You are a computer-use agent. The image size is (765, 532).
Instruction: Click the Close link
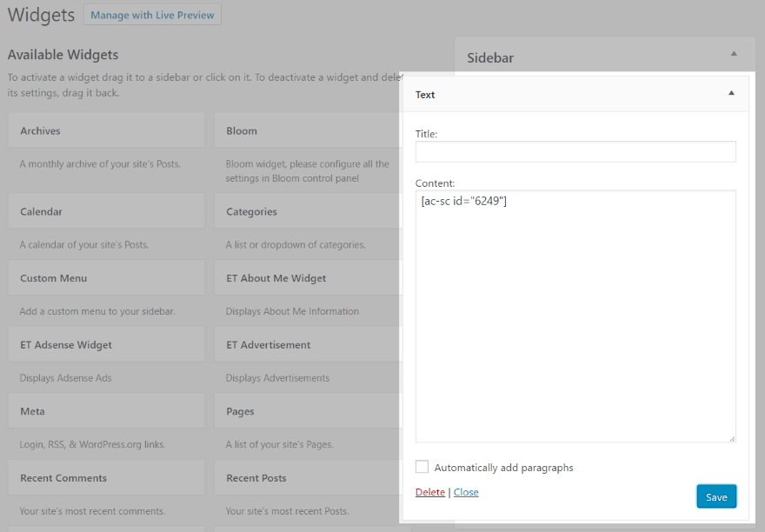point(466,492)
